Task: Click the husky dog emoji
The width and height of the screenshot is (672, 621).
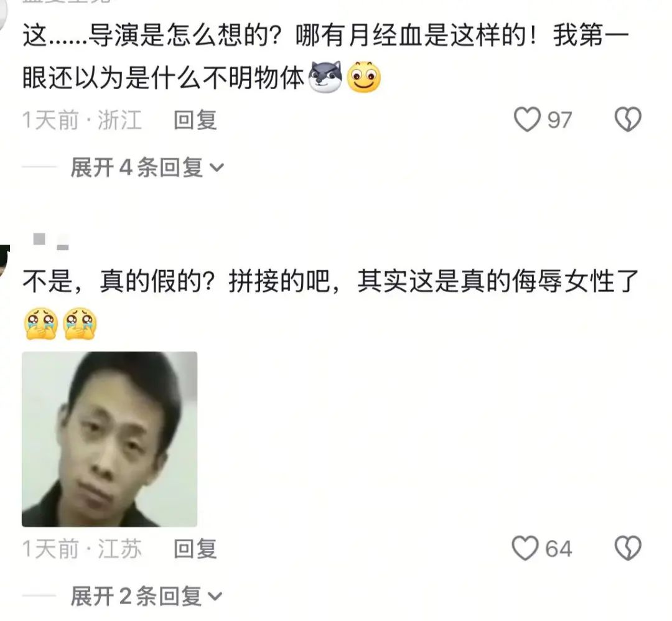Action: pyautogui.click(x=325, y=79)
